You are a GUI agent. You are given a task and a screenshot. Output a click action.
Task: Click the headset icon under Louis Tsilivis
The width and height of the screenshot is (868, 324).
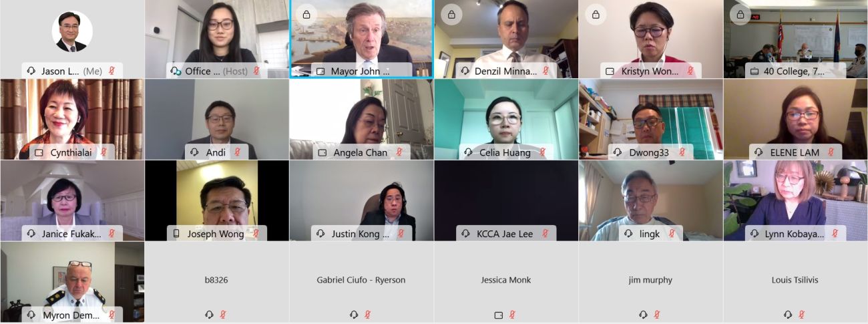[x=788, y=315]
